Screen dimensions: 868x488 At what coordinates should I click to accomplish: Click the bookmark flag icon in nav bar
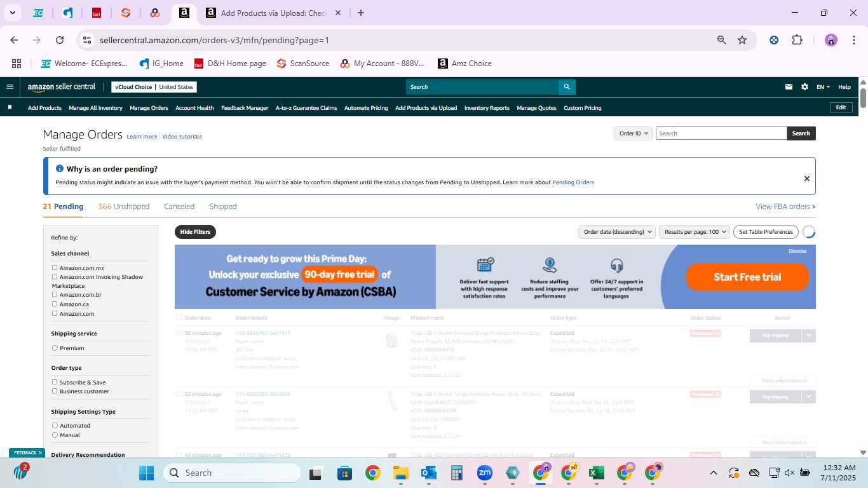10,107
